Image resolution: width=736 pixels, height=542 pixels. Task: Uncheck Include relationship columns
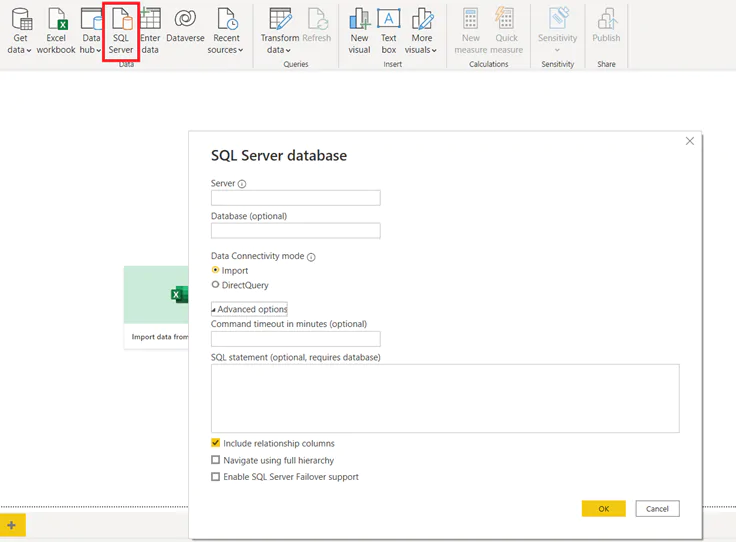(215, 443)
